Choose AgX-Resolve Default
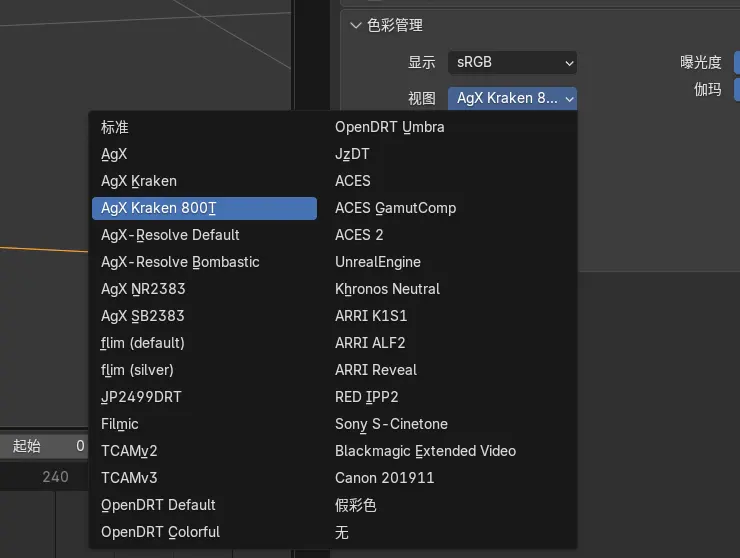 pyautogui.click(x=204, y=235)
